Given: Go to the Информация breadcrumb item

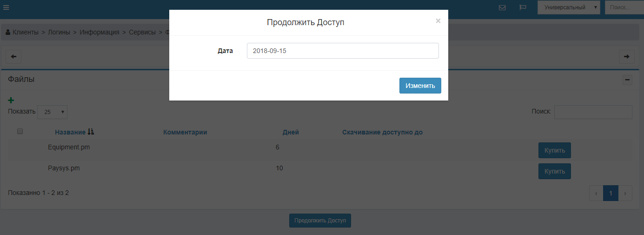Looking at the screenshot, I should coord(99,32).
